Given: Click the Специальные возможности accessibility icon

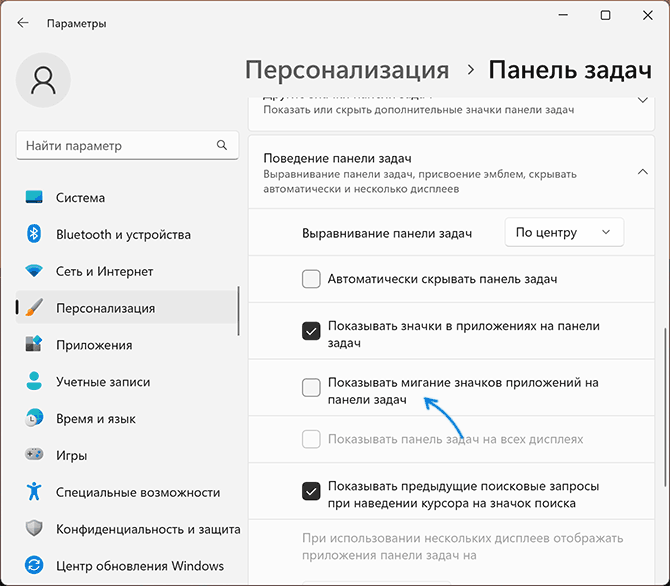Looking at the screenshot, I should (x=34, y=491).
